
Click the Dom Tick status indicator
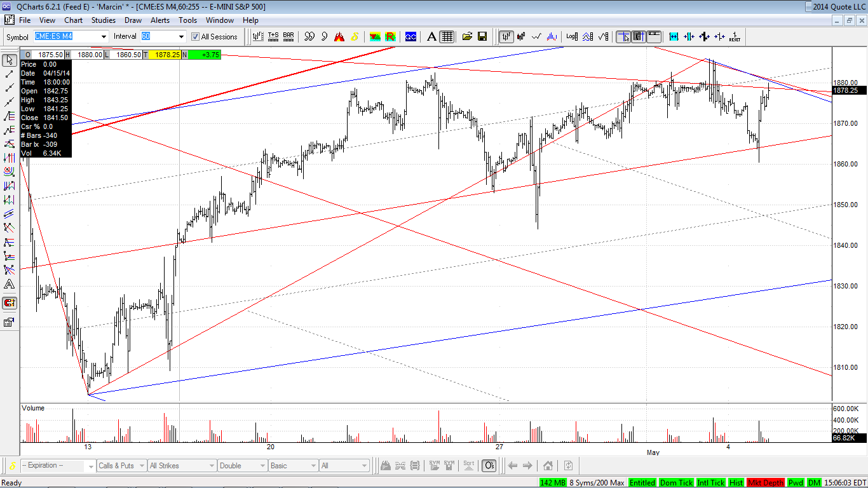(x=676, y=483)
